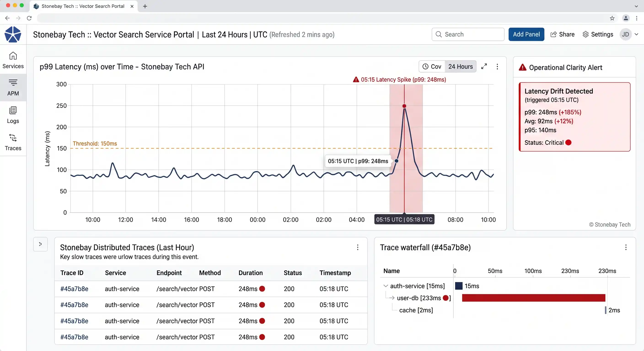Select the user-db [233ms] span row
The height and width of the screenshot is (351, 644).
click(x=424, y=298)
